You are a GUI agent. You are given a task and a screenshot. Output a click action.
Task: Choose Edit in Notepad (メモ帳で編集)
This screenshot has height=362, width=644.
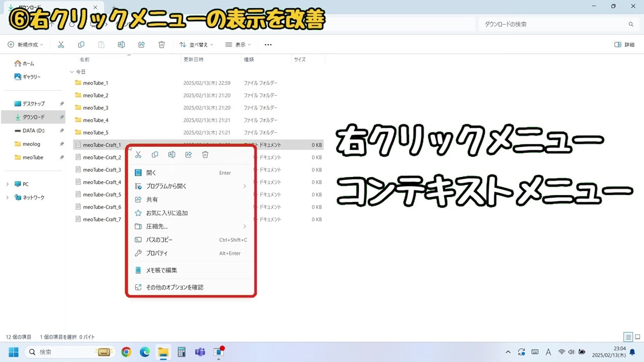[191, 270]
